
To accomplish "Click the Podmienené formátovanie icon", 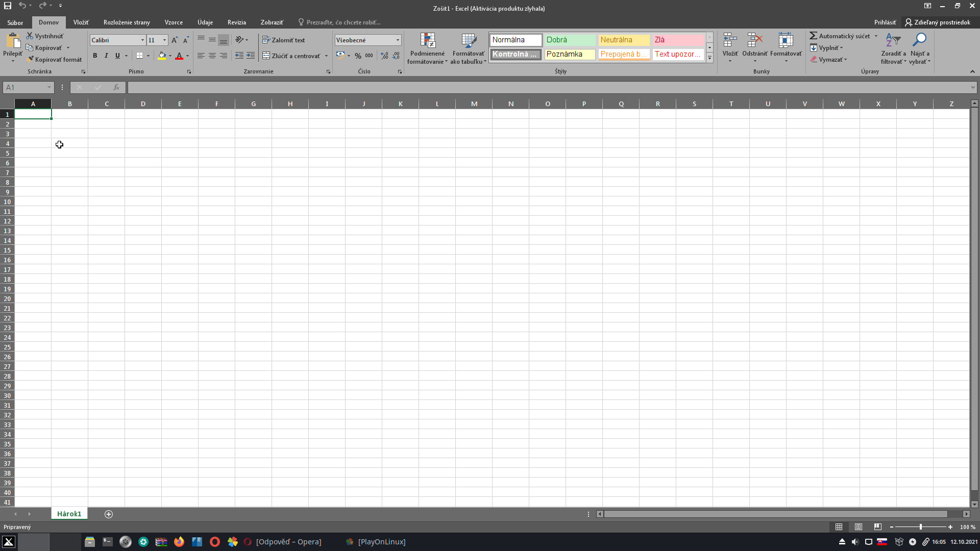I will [427, 40].
